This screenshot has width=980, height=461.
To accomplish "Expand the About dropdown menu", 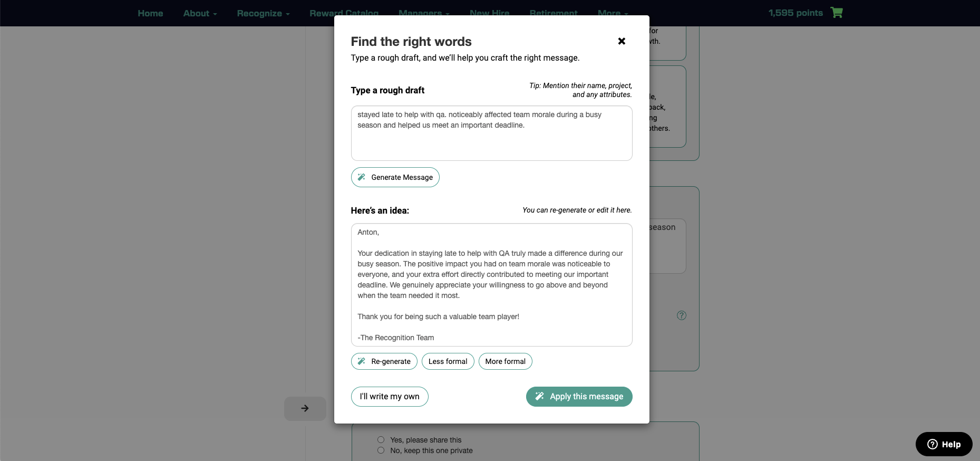I will [200, 13].
